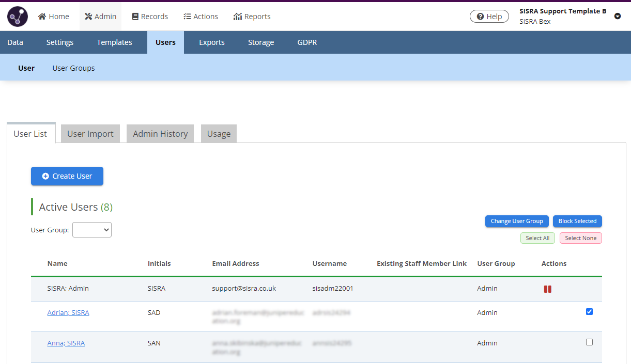
Task: Click the SISRA logo icon
Action: [x=18, y=17]
